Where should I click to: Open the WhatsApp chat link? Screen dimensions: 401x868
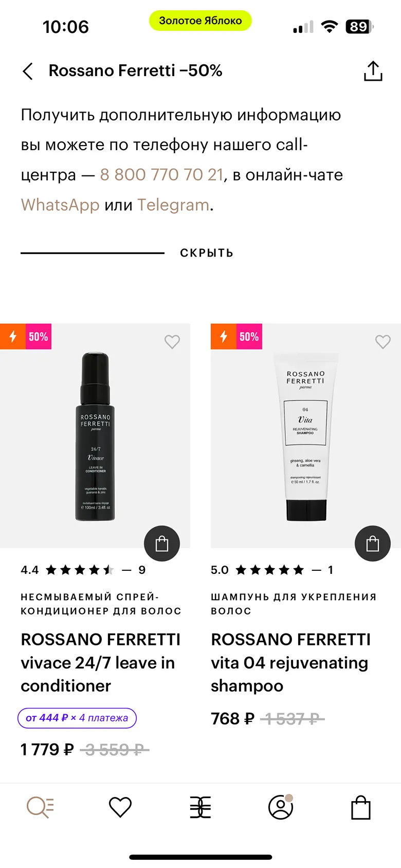click(60, 205)
